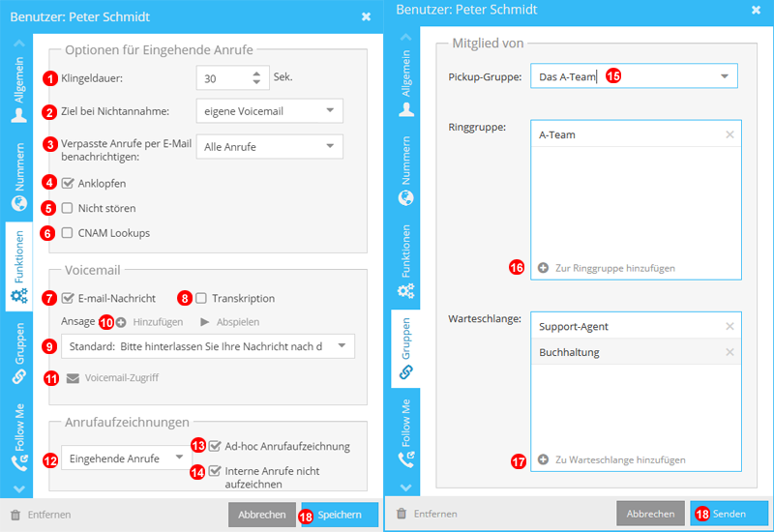This screenshot has width=774, height=532.
Task: Toggle the Anklopfen checkbox
Action: click(68, 184)
